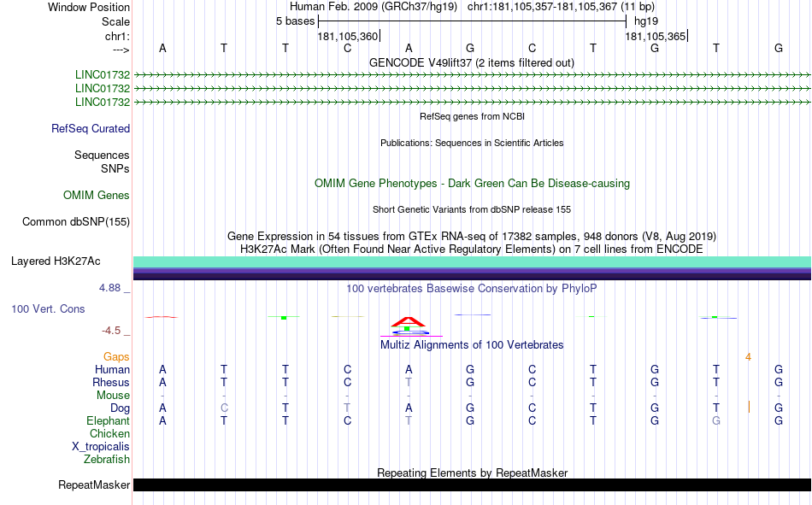Click the RefSeq genes from NCBI title
812x505 pixels.
pyautogui.click(x=472, y=116)
